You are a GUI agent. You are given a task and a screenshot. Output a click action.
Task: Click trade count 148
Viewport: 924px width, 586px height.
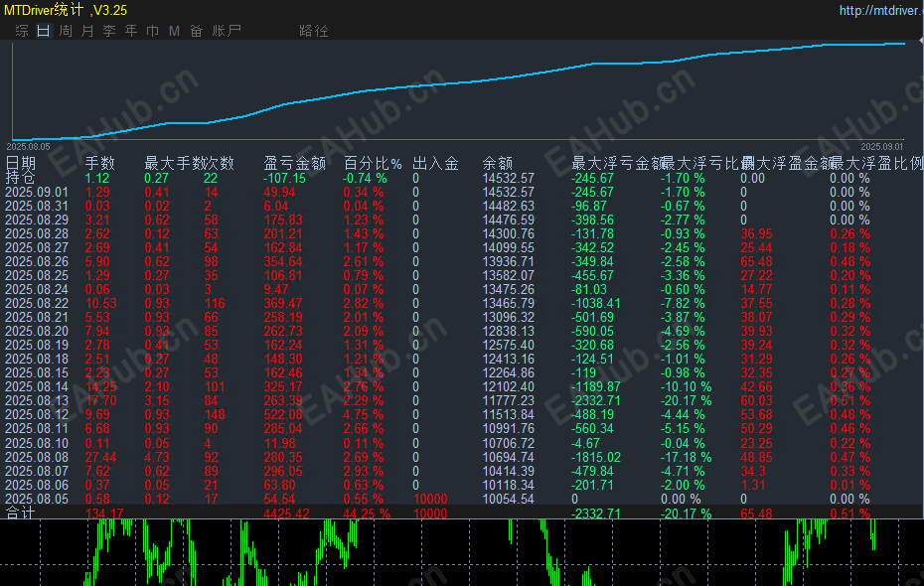click(215, 414)
